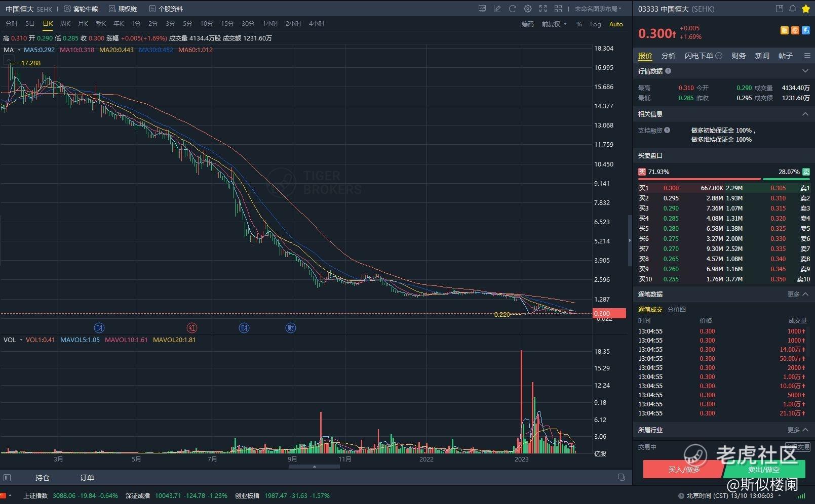Switch to 逐笔成交 tick trades view
This screenshot has width=815, height=504.
[x=650, y=309]
